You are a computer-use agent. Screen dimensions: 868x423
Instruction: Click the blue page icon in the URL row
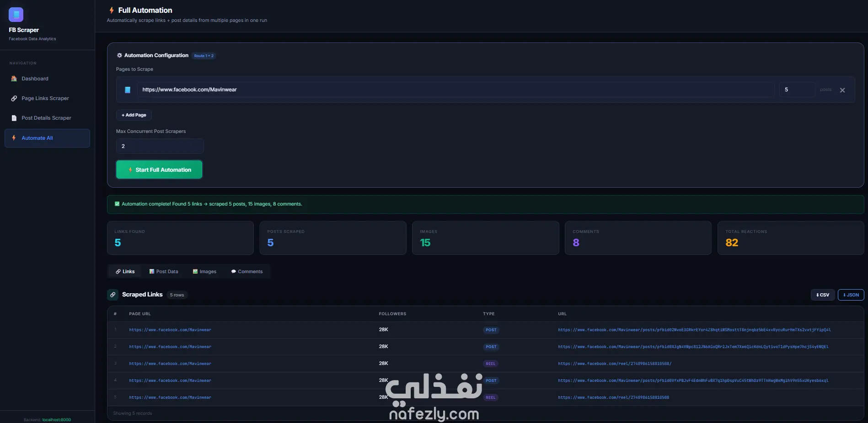tap(128, 90)
